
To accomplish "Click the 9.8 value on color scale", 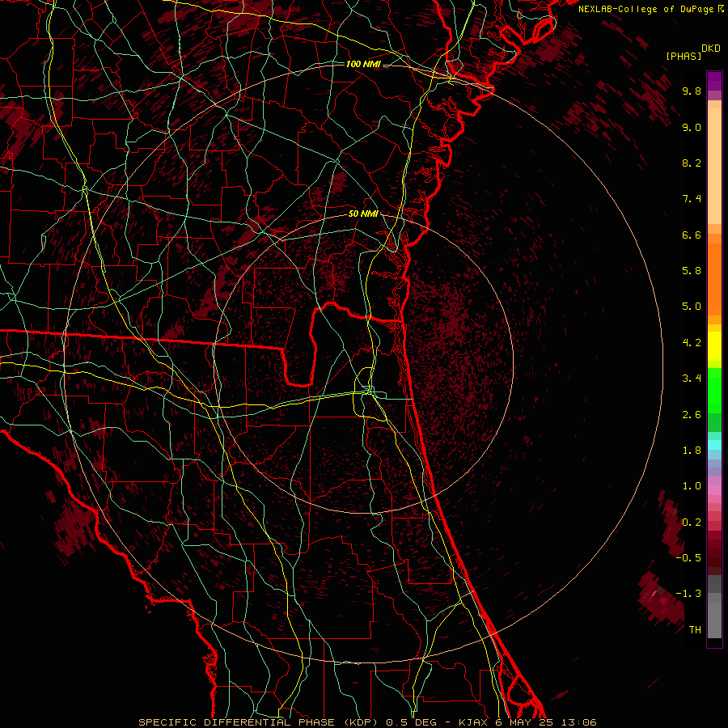I will point(692,91).
